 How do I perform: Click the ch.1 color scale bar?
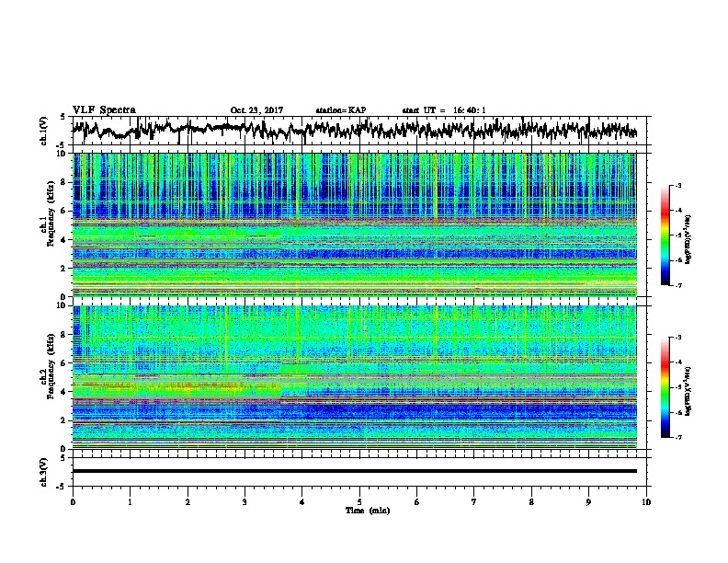[665, 236]
